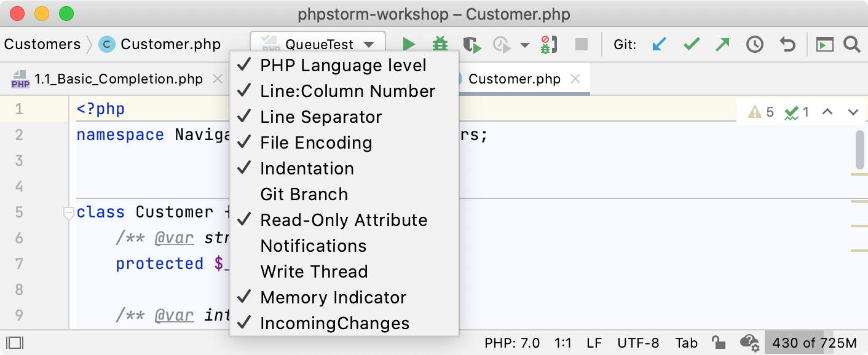Click the Git update project arrow
The image size is (868, 355).
(x=660, y=44)
